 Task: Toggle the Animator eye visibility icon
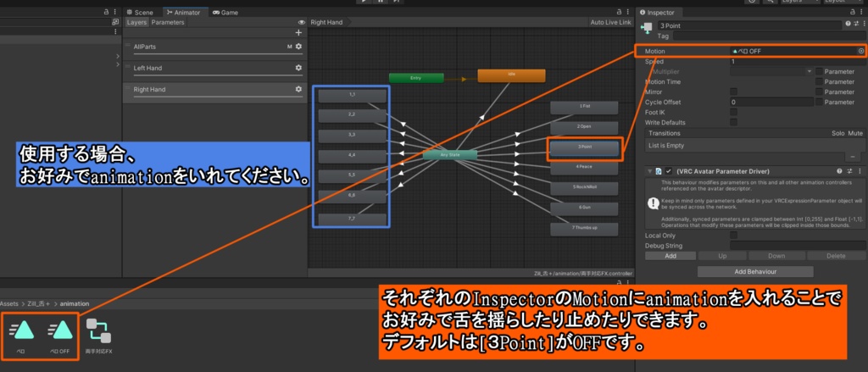302,23
